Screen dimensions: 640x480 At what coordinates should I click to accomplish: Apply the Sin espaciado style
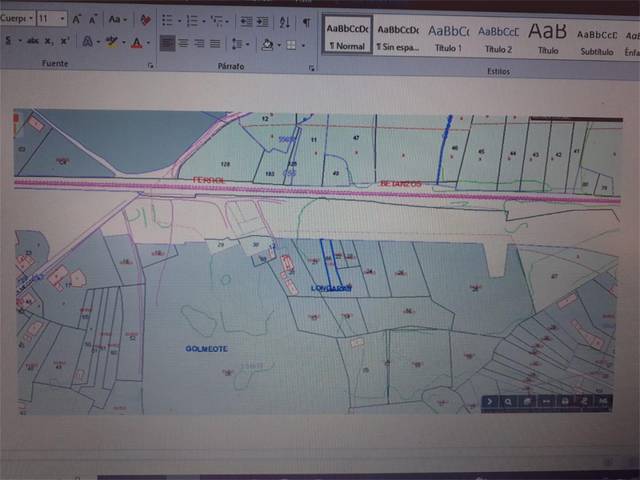397,36
